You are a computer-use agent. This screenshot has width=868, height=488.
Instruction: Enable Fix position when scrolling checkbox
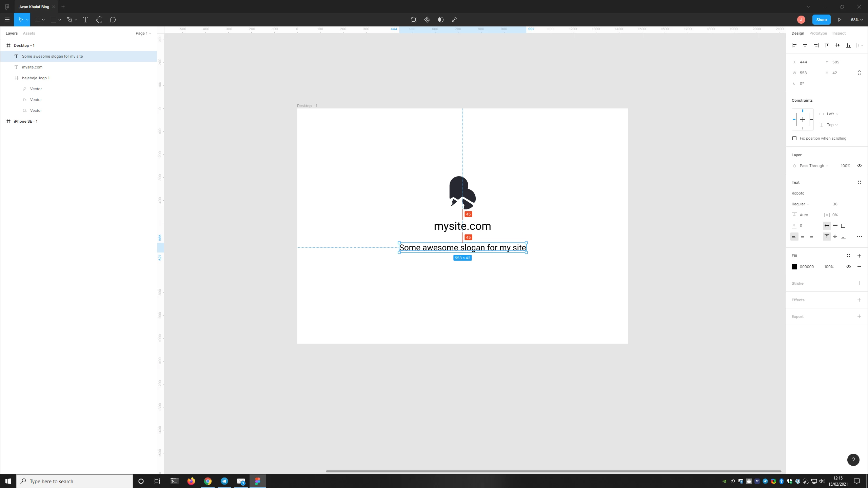coord(794,138)
